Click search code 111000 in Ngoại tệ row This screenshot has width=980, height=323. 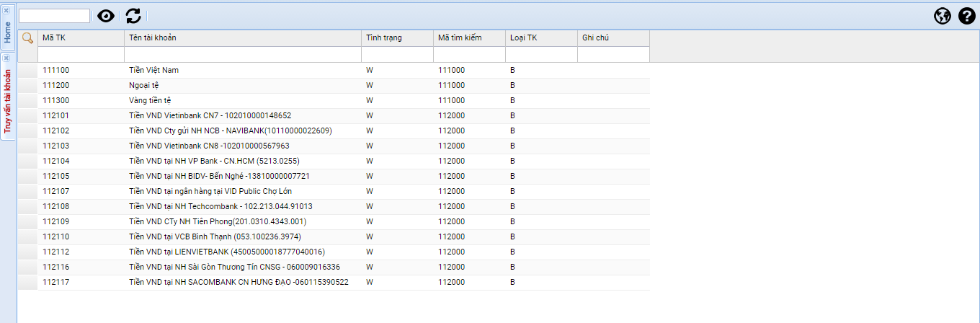[452, 85]
